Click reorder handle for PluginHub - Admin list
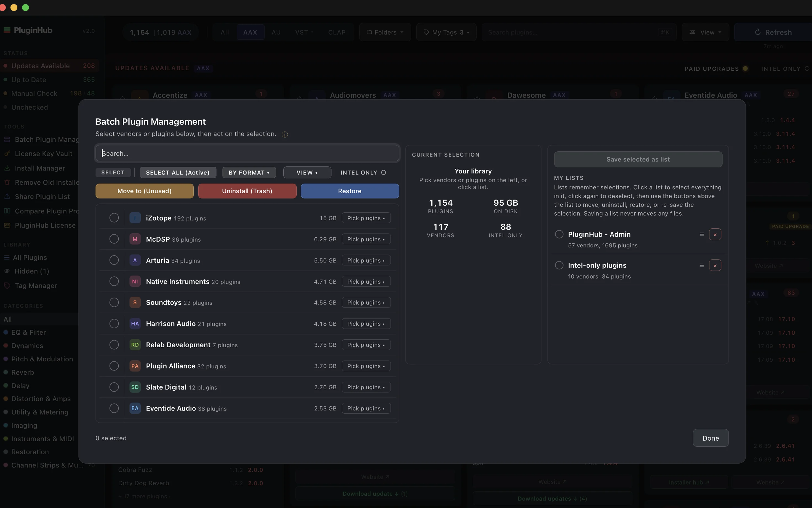This screenshot has height=508, width=812. (x=702, y=234)
